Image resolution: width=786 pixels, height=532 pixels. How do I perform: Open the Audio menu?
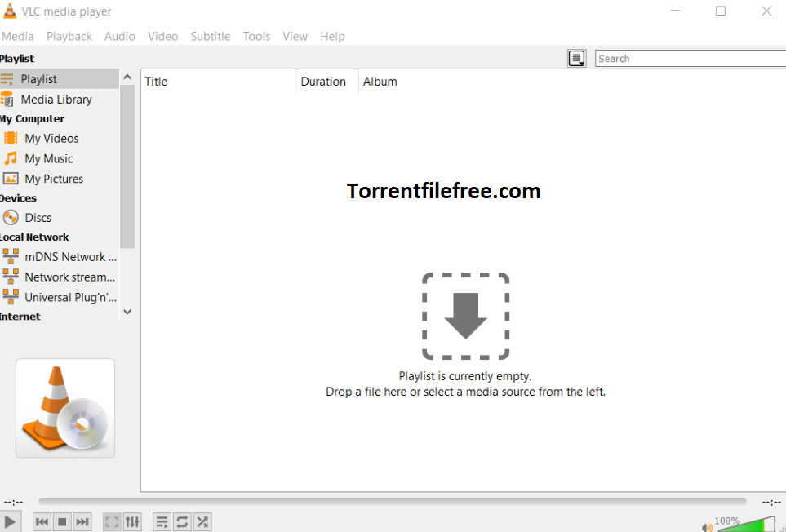[120, 37]
